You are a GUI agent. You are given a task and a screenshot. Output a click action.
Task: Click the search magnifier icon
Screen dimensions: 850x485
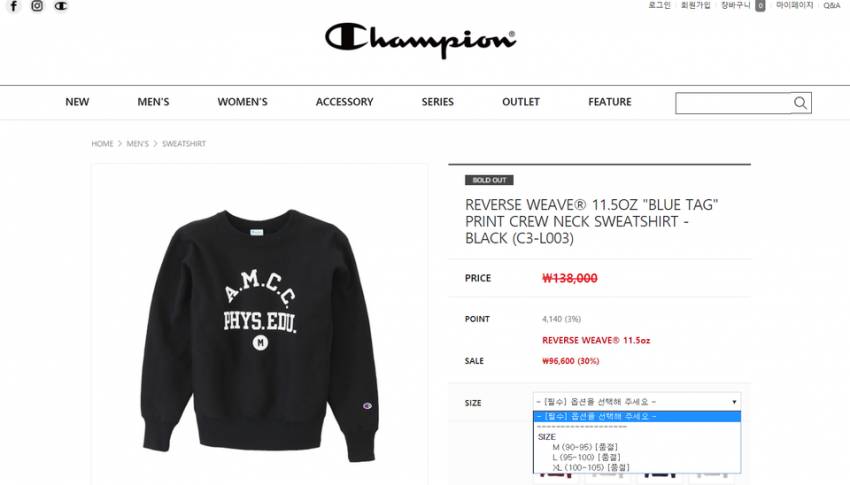pyautogui.click(x=800, y=102)
